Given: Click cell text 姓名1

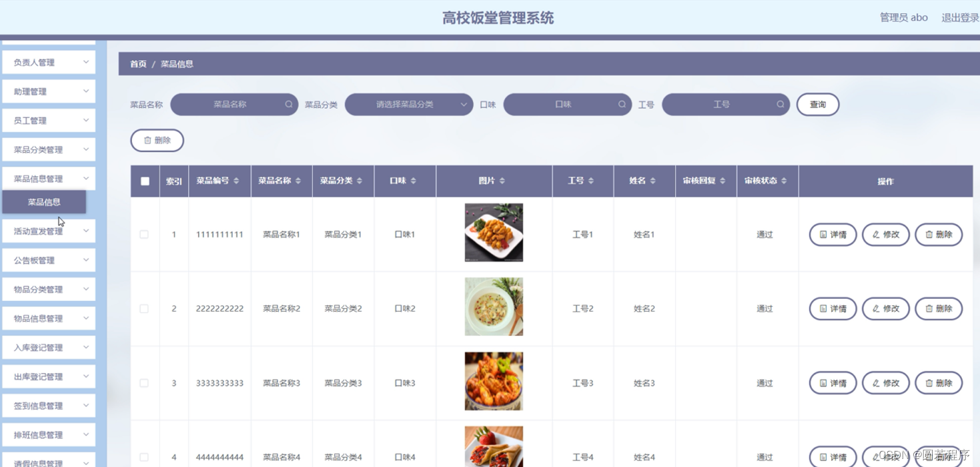Looking at the screenshot, I should coord(644,234).
